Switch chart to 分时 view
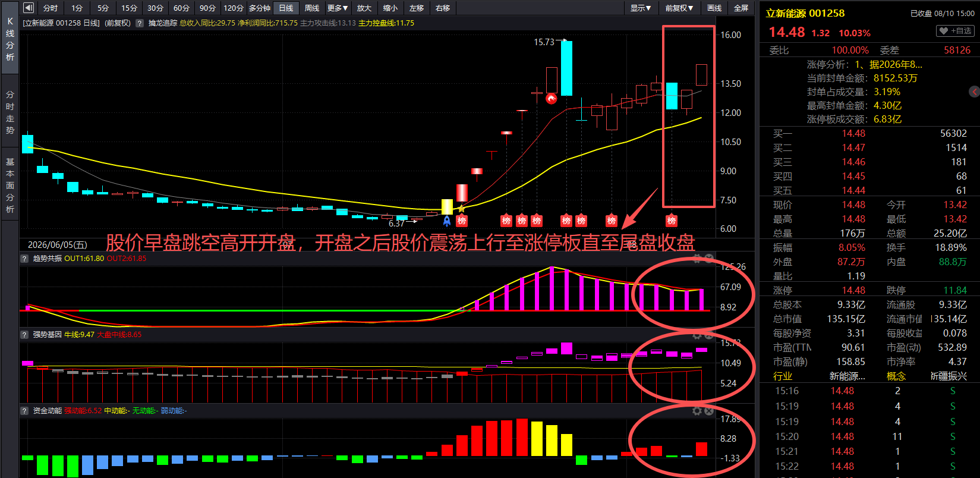Image resolution: width=980 pixels, height=478 pixels. coord(51,8)
